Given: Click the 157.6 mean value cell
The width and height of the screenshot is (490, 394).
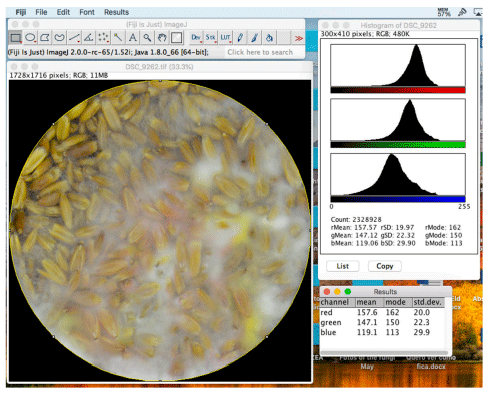Looking at the screenshot, I should 367,312.
